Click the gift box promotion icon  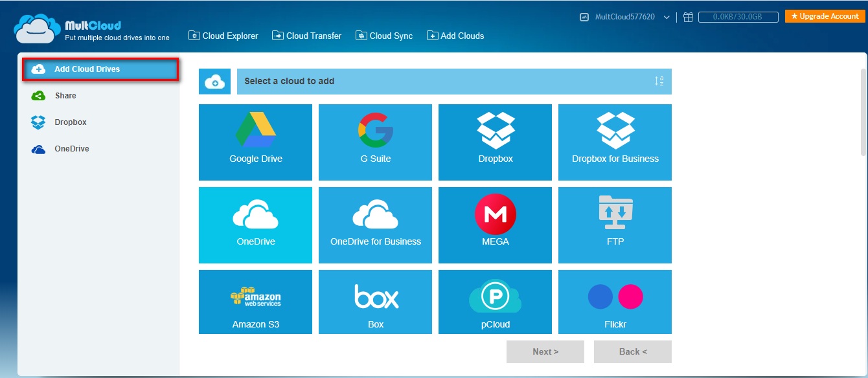[688, 17]
